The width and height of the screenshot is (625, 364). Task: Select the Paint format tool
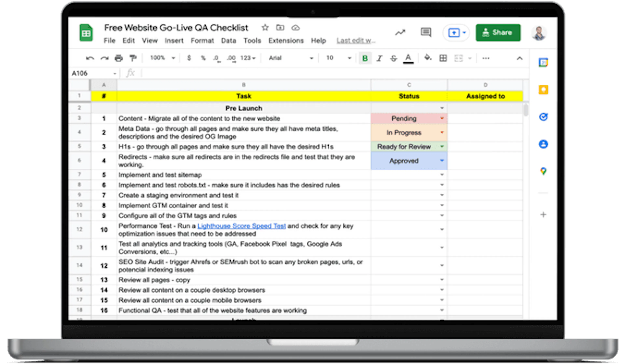[133, 58]
